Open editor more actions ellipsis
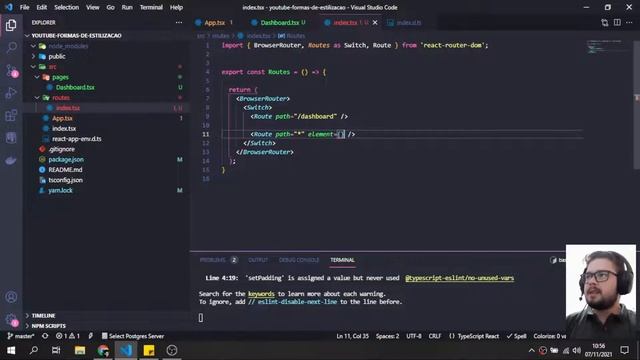640x360 pixels. coord(629,22)
